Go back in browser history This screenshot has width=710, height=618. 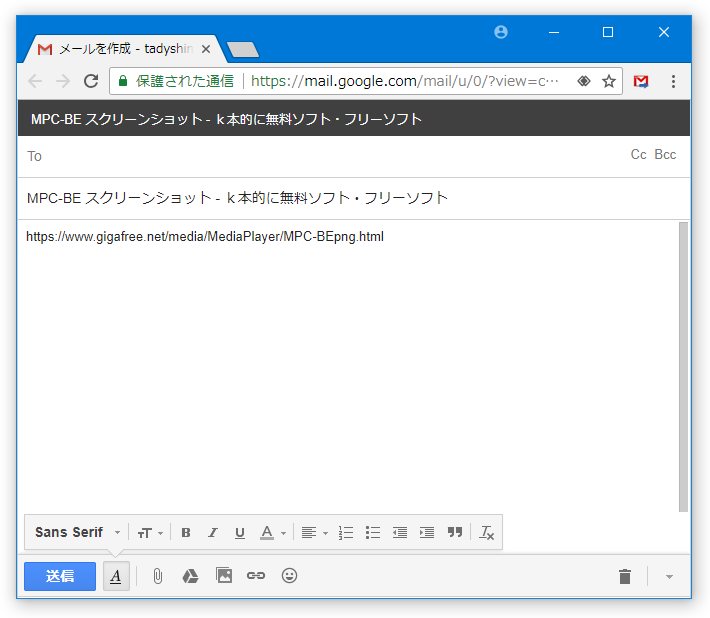pos(35,81)
